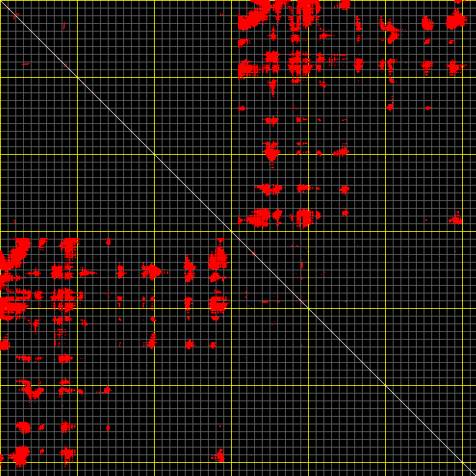Viewport: 476px width, 476px height.
Task: Click the red cluster on the left edge midway between the fourth and fifth horizontal yellow lines
Action: coord(5,344)
